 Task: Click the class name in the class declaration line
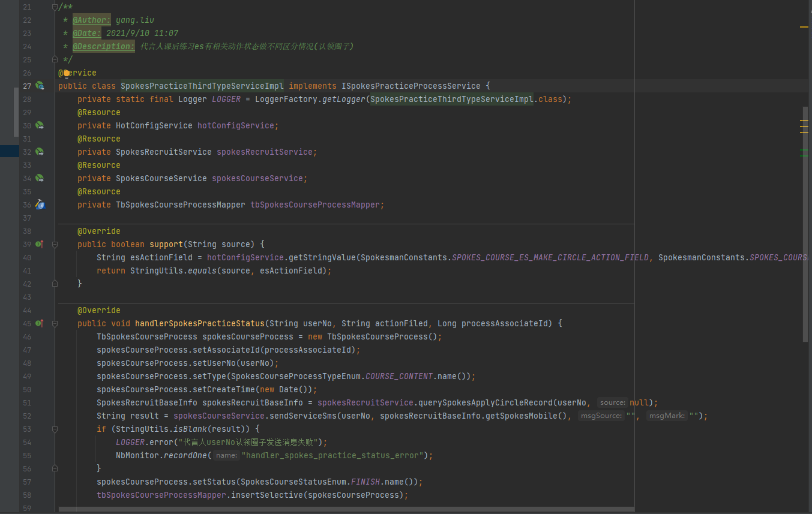click(202, 86)
